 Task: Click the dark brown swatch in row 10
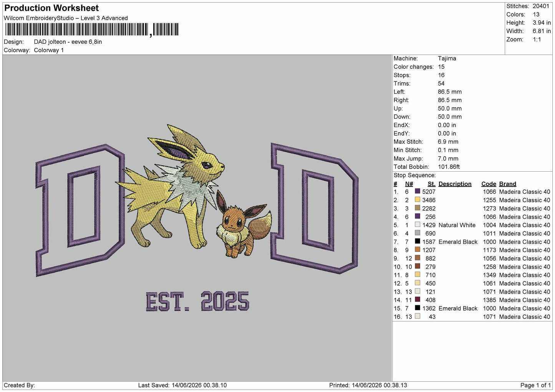point(417,266)
